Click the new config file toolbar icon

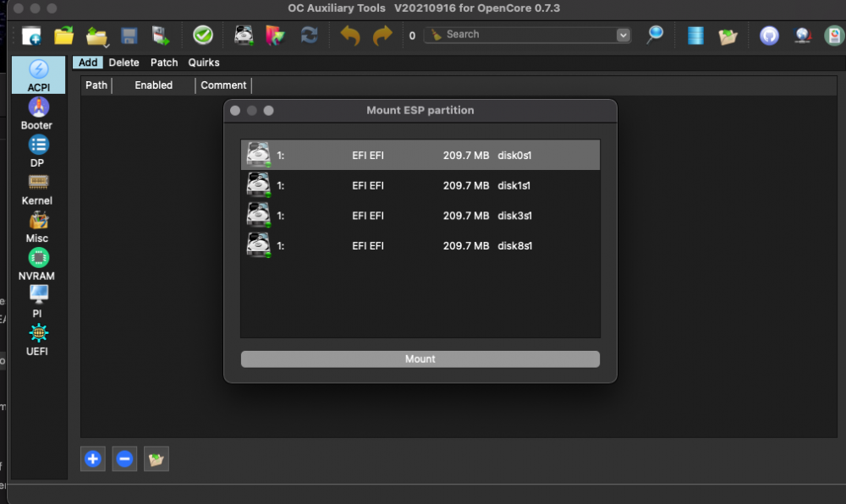coord(31,36)
